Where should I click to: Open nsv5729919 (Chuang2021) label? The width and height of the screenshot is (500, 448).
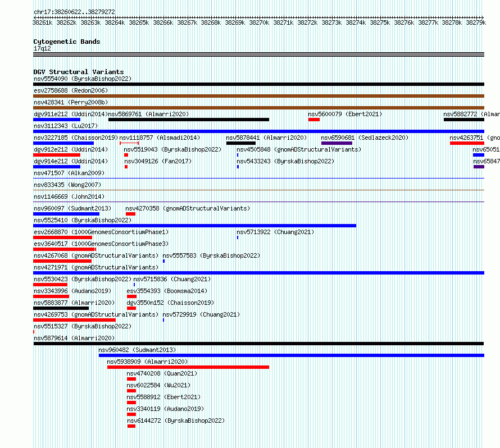point(201,314)
